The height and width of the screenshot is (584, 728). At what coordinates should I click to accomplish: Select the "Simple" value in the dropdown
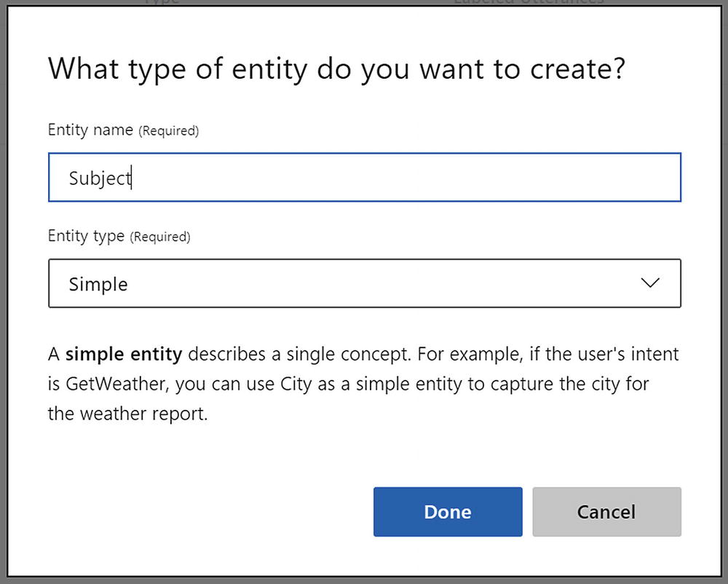tap(98, 284)
